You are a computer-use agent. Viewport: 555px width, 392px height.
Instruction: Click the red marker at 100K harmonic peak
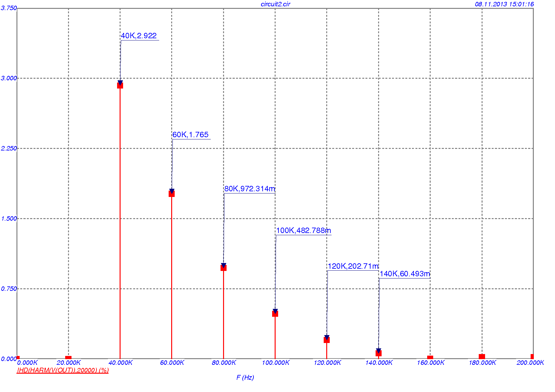pyautogui.click(x=275, y=314)
